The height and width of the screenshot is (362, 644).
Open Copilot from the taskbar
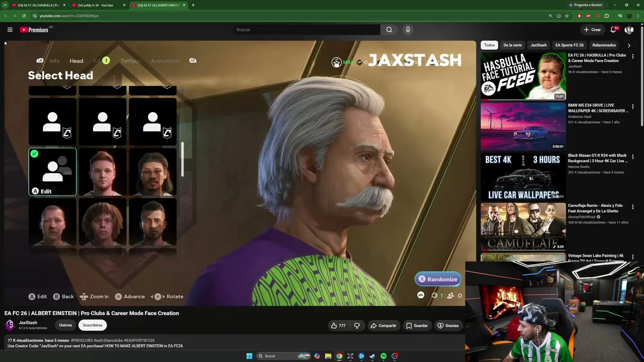click(317, 356)
